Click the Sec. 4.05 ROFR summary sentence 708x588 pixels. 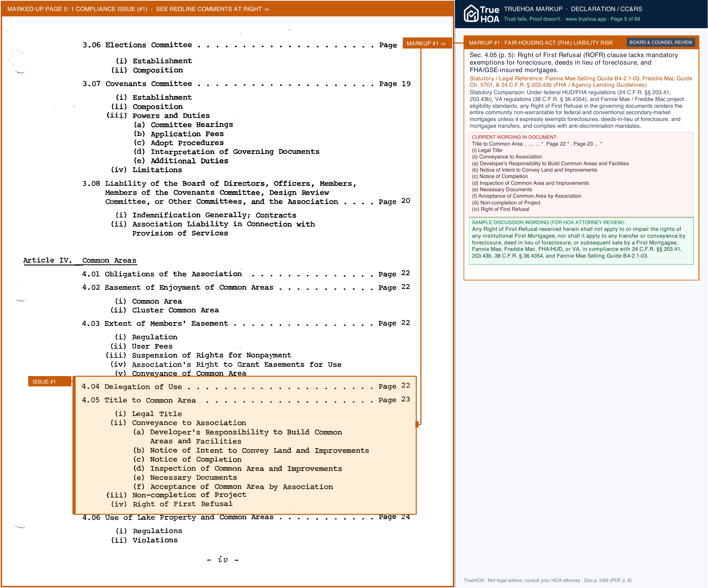[574, 62]
